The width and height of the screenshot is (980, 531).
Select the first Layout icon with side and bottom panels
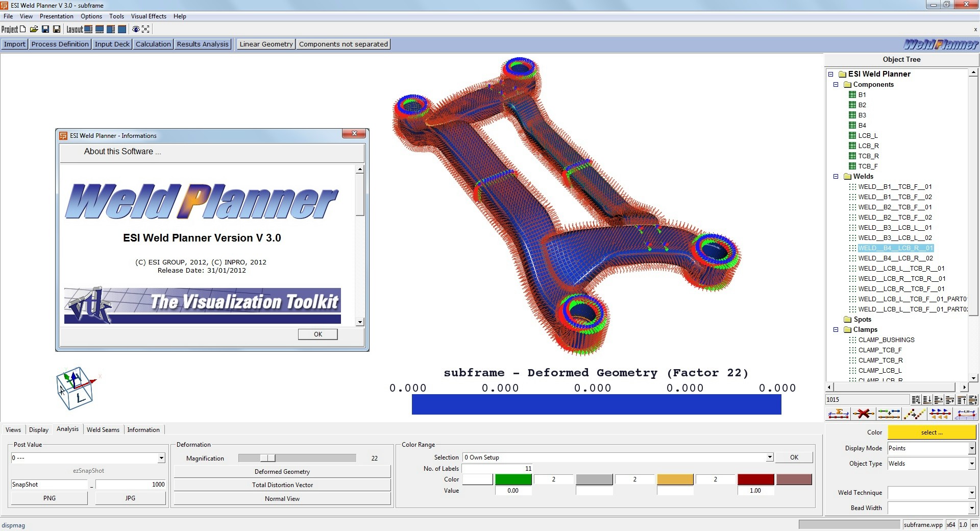(88, 29)
